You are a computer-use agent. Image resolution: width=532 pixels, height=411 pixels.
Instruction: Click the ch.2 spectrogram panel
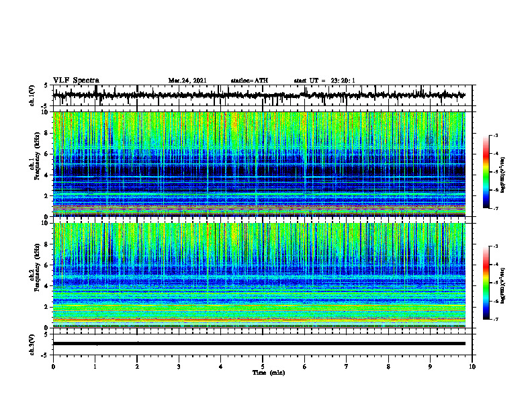(259, 275)
